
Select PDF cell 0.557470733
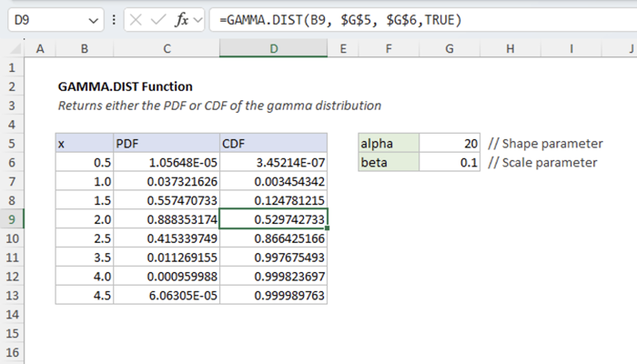click(167, 200)
